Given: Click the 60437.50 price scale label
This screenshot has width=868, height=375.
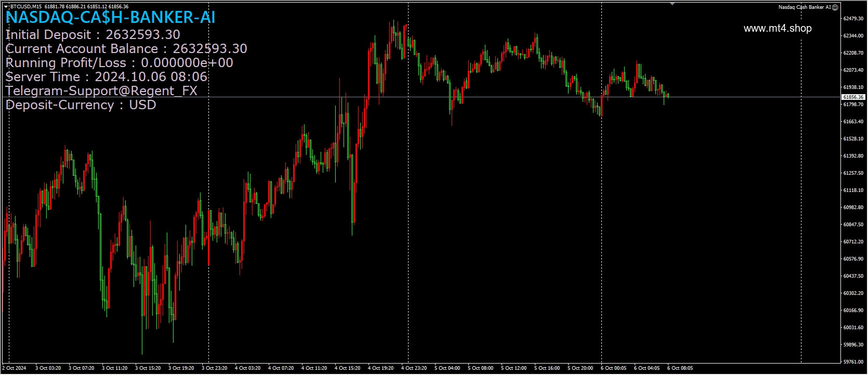Looking at the screenshot, I should click(x=853, y=276).
